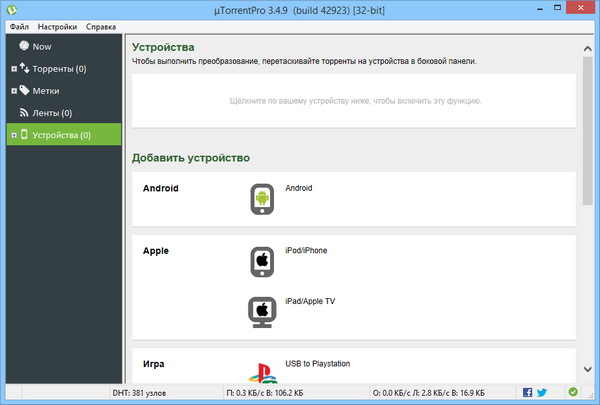600x405 pixels.
Task: Click scrollbar up arrow in devices pane
Action: pyautogui.click(x=587, y=49)
